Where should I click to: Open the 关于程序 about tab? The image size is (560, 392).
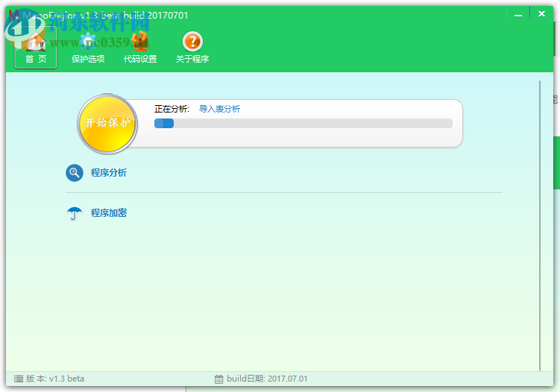(x=192, y=48)
